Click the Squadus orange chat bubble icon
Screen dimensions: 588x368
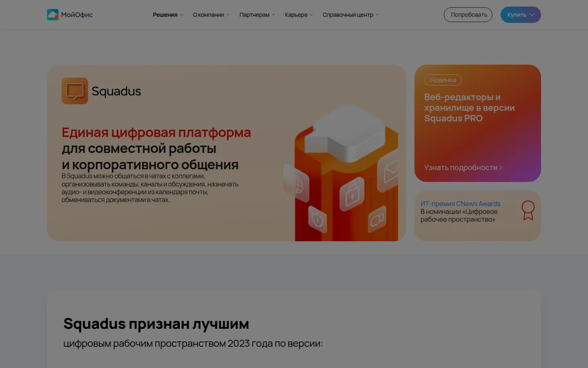[75, 91]
